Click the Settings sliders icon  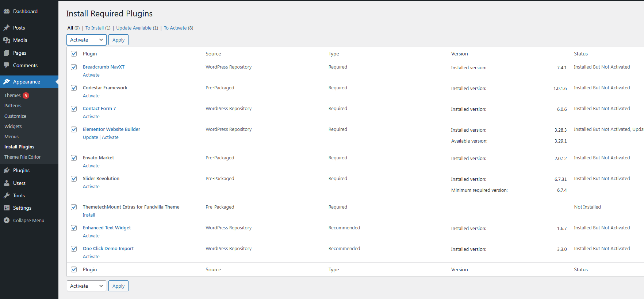[7, 208]
